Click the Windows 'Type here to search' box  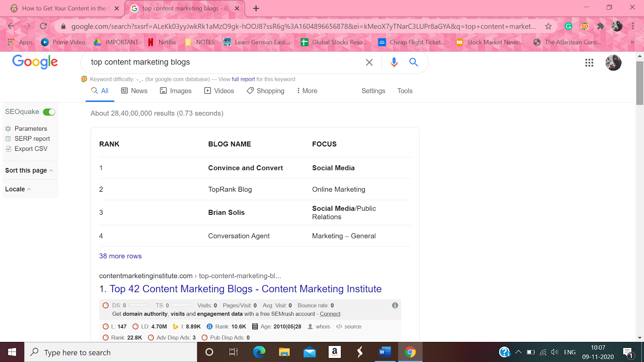coord(111,352)
